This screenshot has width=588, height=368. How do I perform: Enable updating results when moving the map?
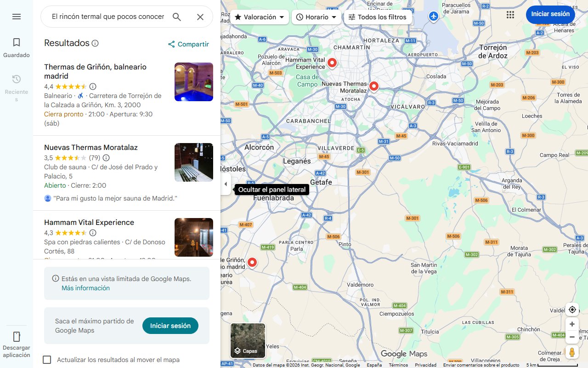(47, 360)
